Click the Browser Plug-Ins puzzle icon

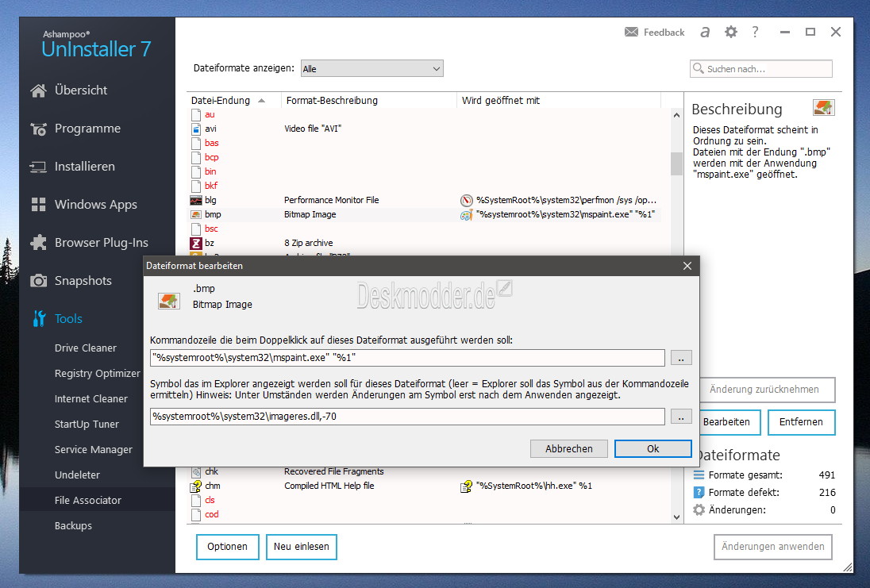[38, 242]
